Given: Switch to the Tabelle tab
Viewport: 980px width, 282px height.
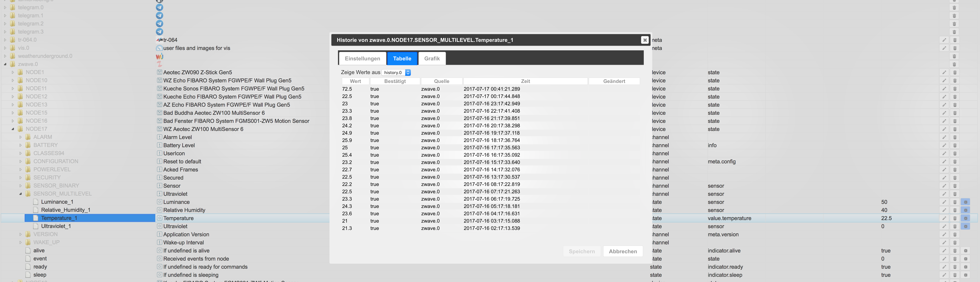Looking at the screenshot, I should (x=402, y=58).
